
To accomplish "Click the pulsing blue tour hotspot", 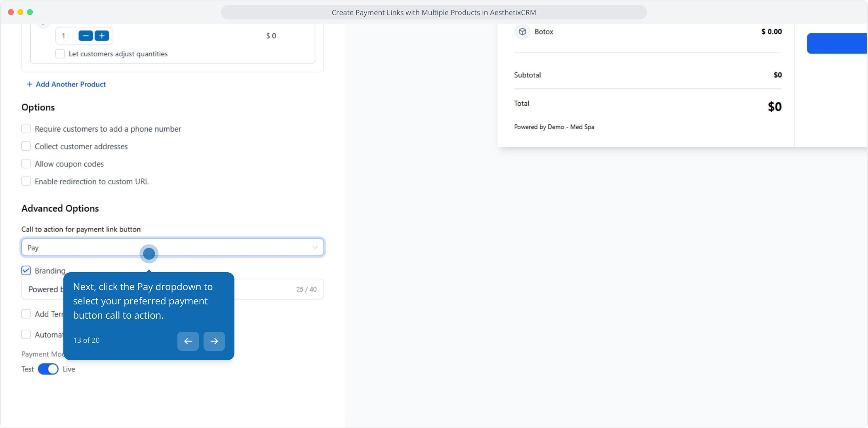I will [149, 254].
